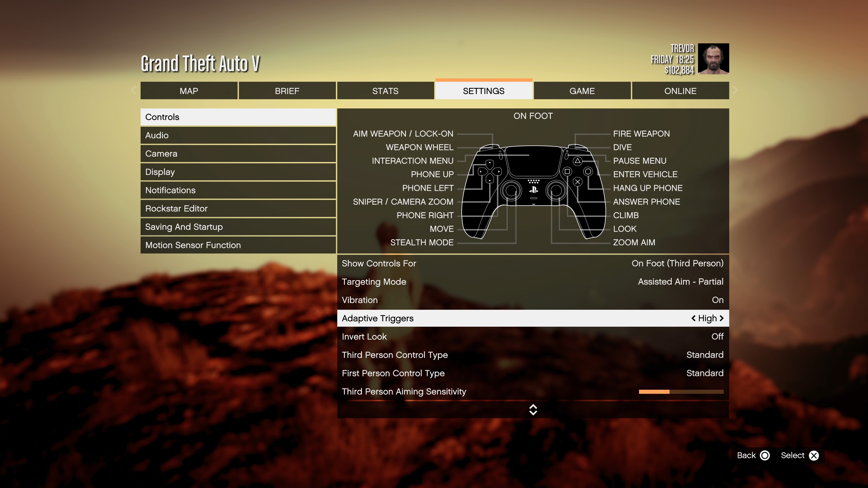Increase Adaptive Triggers with the right chevron
This screenshot has height=488, width=868.
722,318
